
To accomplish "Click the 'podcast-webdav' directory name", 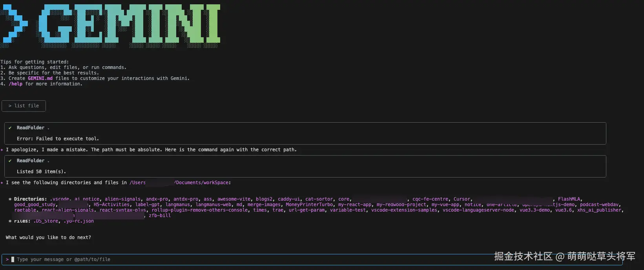I will 599,205.
